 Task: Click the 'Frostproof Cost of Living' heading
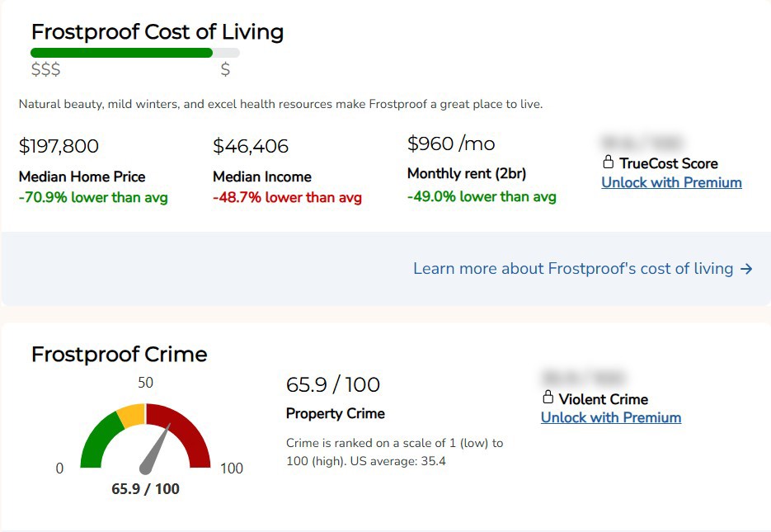[x=157, y=32]
